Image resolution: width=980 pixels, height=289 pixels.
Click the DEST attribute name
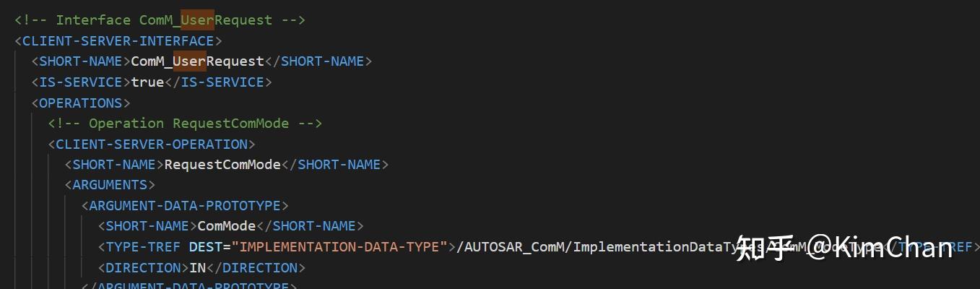206,247
